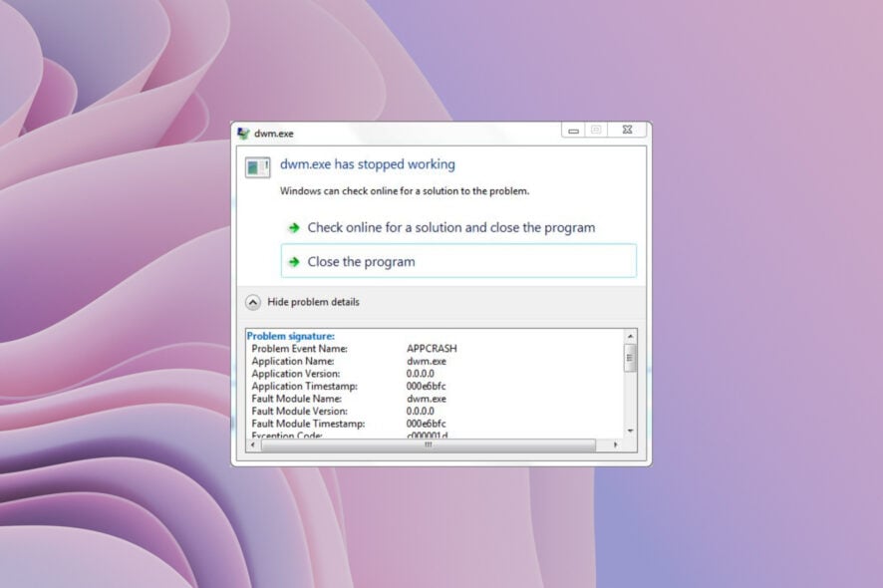Screen dimensions: 883x588
Task: Click the Fault Module Name row
Action: tap(298, 398)
